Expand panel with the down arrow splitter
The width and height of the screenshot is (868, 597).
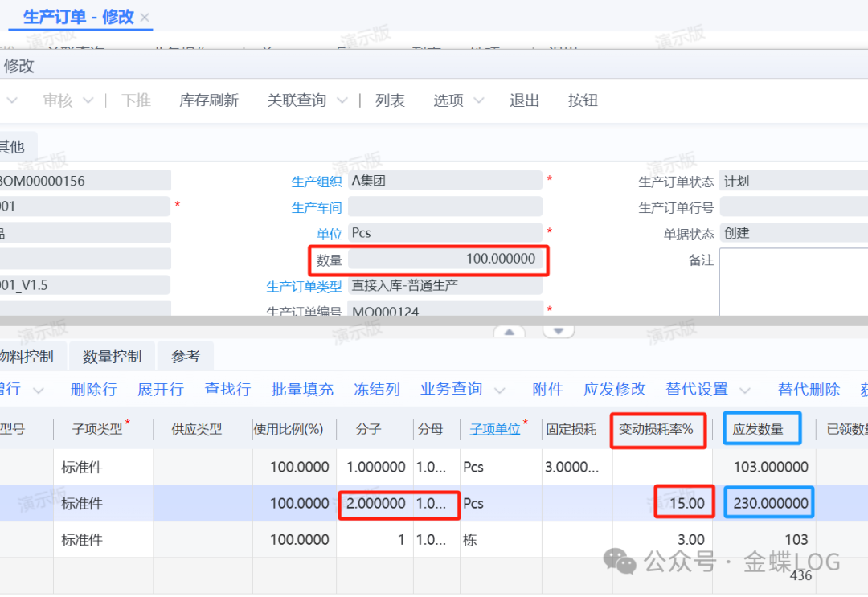559,331
